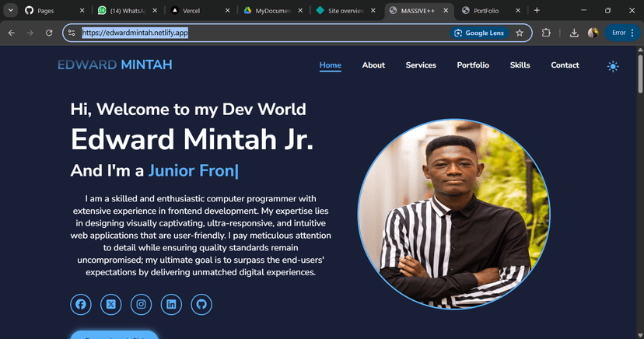Click the Google Lens button

[479, 33]
